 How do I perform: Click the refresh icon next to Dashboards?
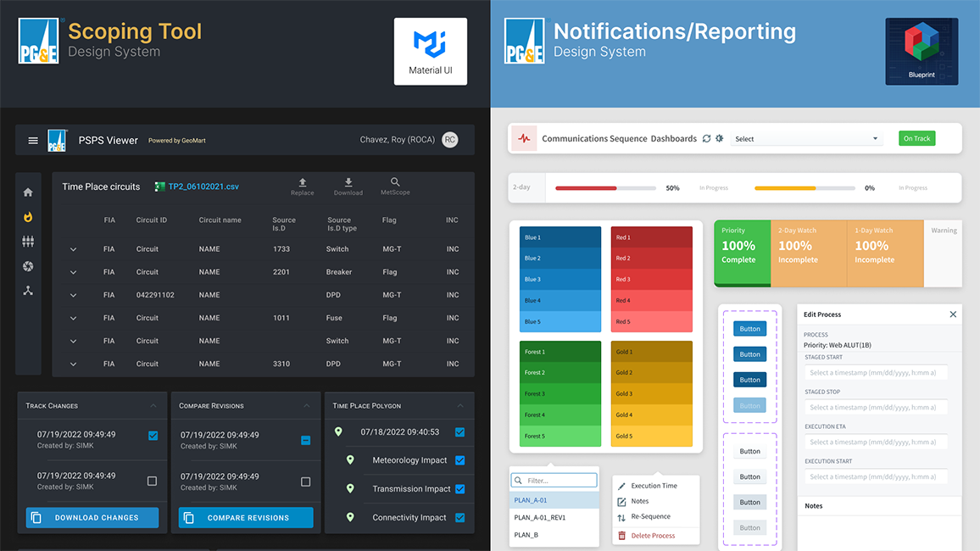[706, 138]
